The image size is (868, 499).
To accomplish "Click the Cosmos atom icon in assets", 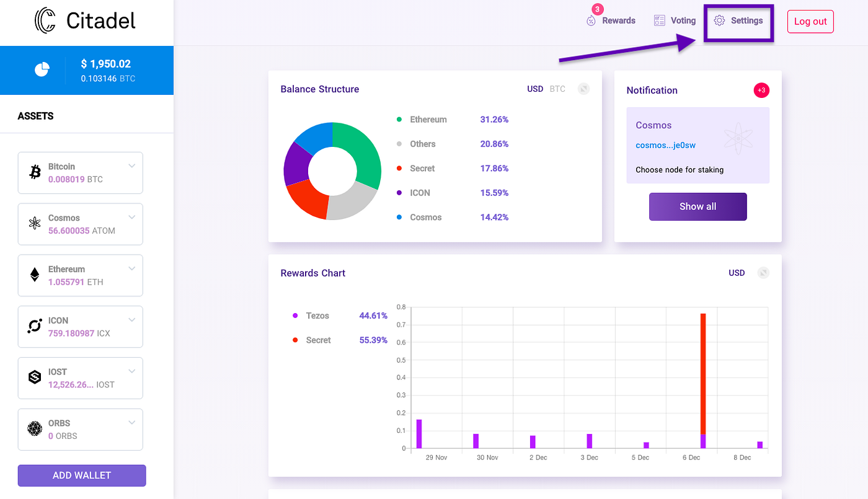I will tap(35, 224).
